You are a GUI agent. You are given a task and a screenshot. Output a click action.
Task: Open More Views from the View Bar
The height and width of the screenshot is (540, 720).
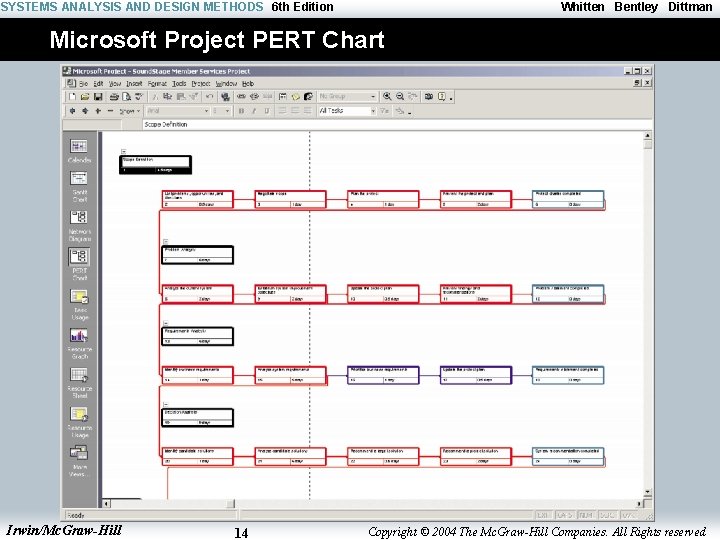[79, 461]
